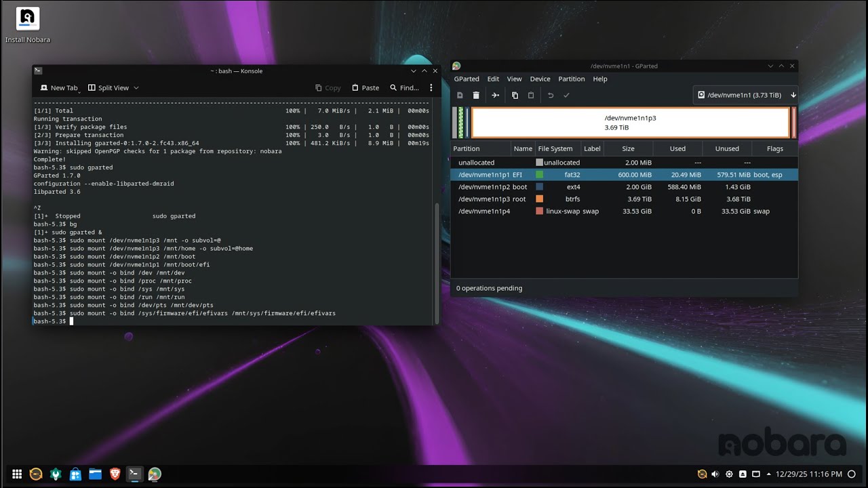Open the Install Nobara desktop icon
The height and width of the screenshot is (488, 868).
tap(28, 25)
